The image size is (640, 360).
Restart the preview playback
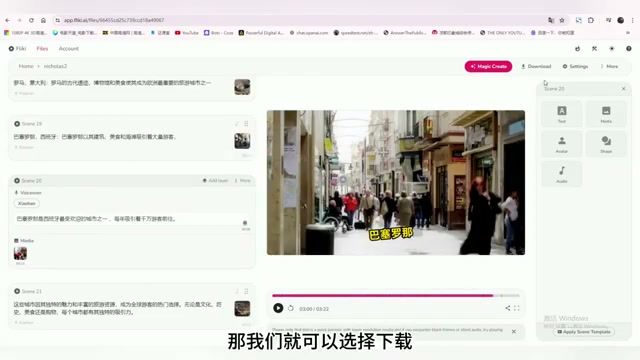[291, 308]
